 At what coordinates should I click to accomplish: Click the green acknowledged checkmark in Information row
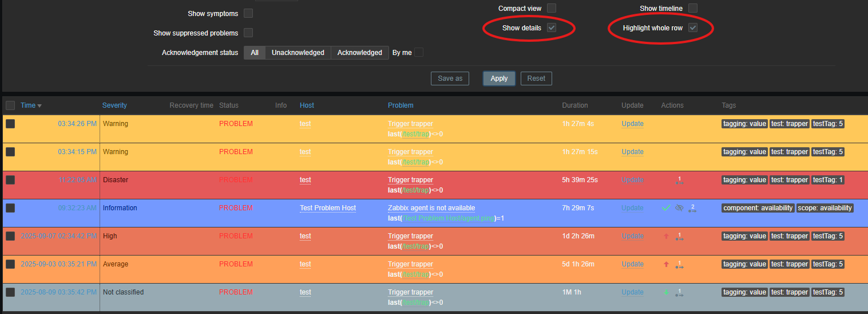665,208
